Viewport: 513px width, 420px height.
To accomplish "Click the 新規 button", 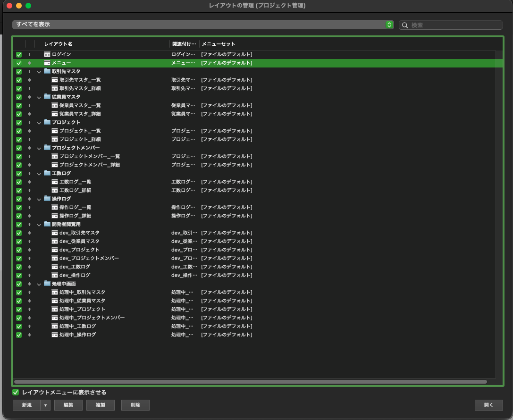I will point(27,405).
